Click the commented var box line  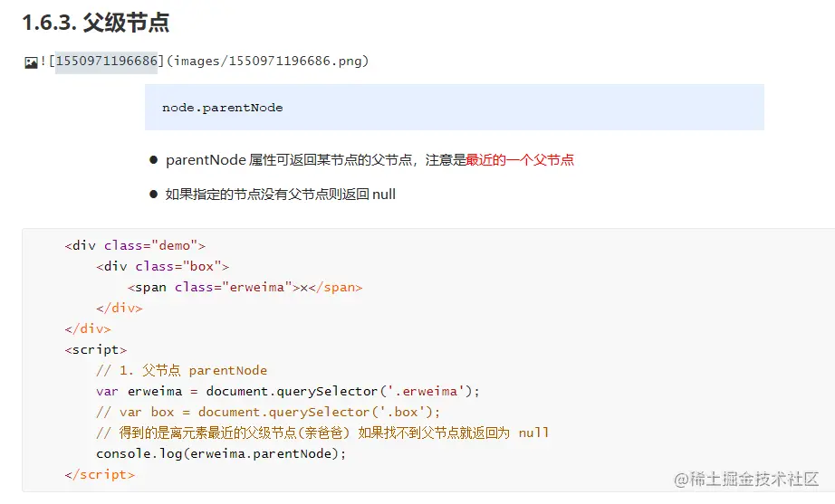[x=268, y=412]
